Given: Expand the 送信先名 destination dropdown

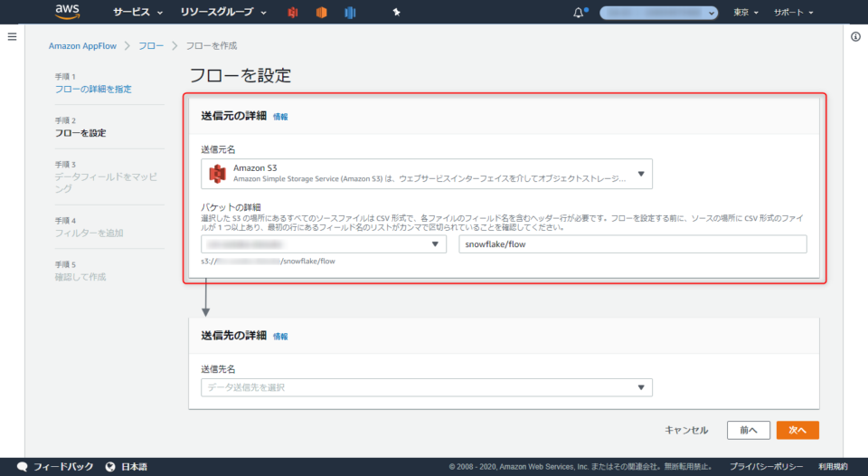Looking at the screenshot, I should [426, 387].
